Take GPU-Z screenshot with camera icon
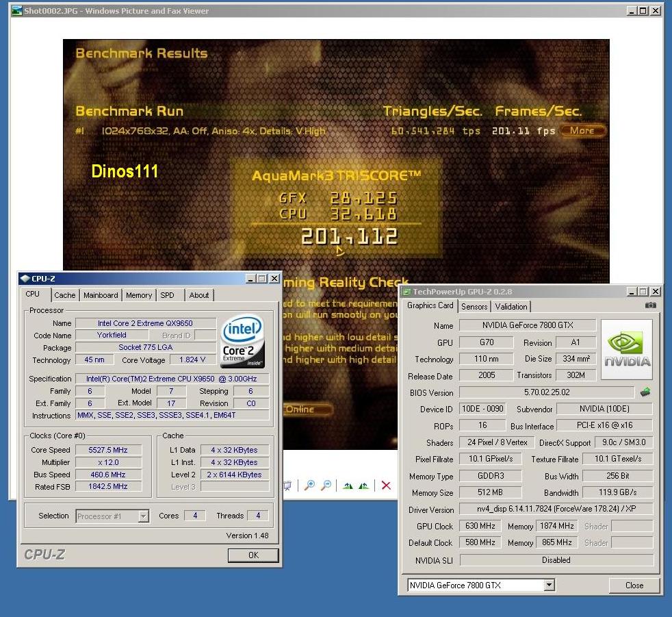 pyautogui.click(x=650, y=305)
